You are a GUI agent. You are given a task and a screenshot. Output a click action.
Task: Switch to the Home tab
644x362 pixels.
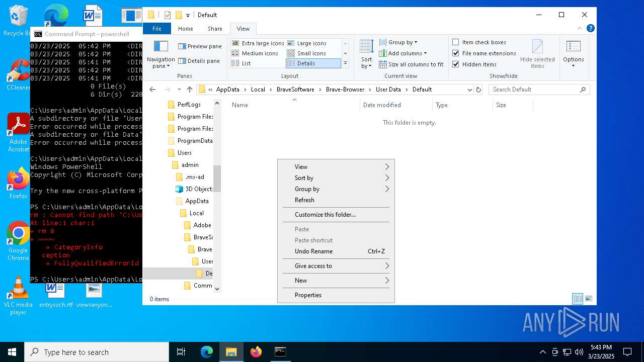coord(186,29)
